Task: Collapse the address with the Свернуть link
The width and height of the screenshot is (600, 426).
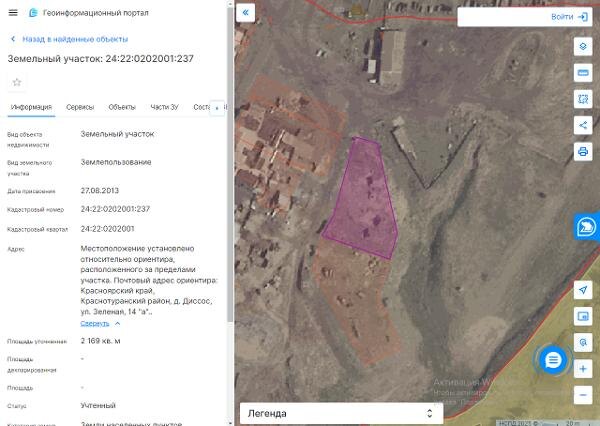Action: point(95,324)
